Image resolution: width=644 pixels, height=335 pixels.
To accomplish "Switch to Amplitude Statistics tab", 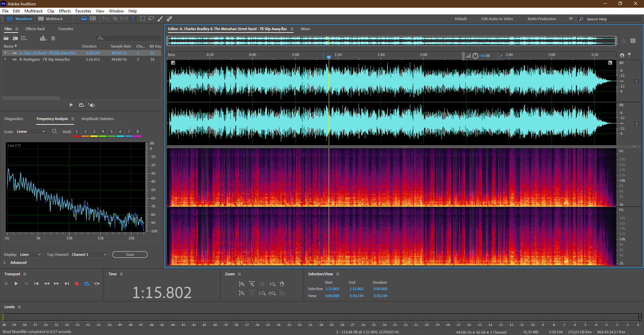I will pyautogui.click(x=98, y=119).
